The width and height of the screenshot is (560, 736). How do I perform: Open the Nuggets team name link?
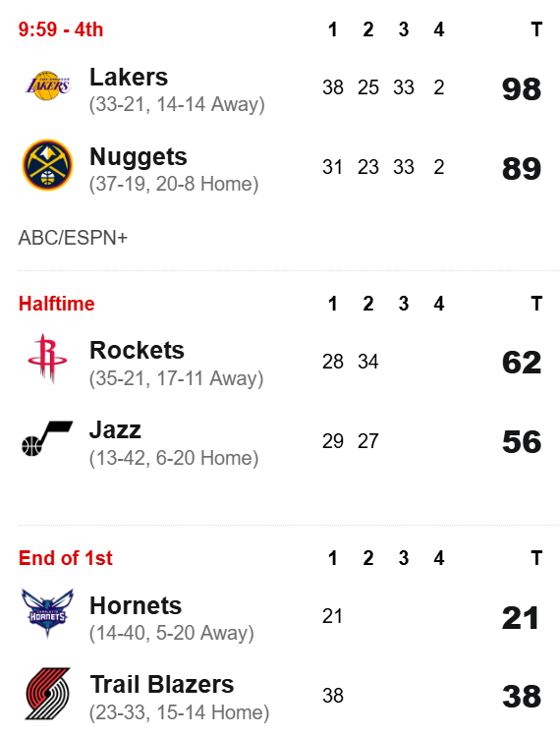coord(138,157)
